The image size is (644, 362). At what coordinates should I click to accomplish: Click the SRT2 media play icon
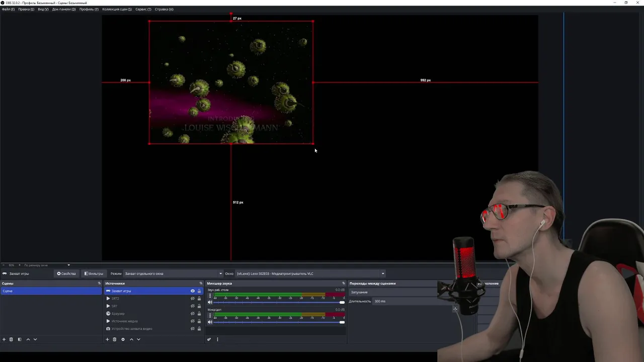pos(108,299)
